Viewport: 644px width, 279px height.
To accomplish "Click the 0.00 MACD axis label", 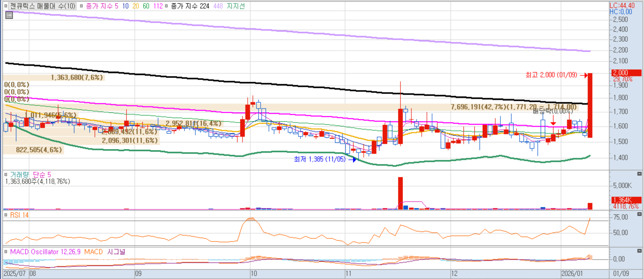I will click(619, 259).
